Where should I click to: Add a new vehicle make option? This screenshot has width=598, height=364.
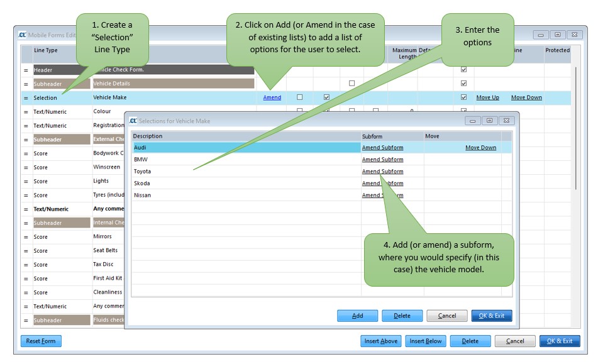(x=357, y=316)
